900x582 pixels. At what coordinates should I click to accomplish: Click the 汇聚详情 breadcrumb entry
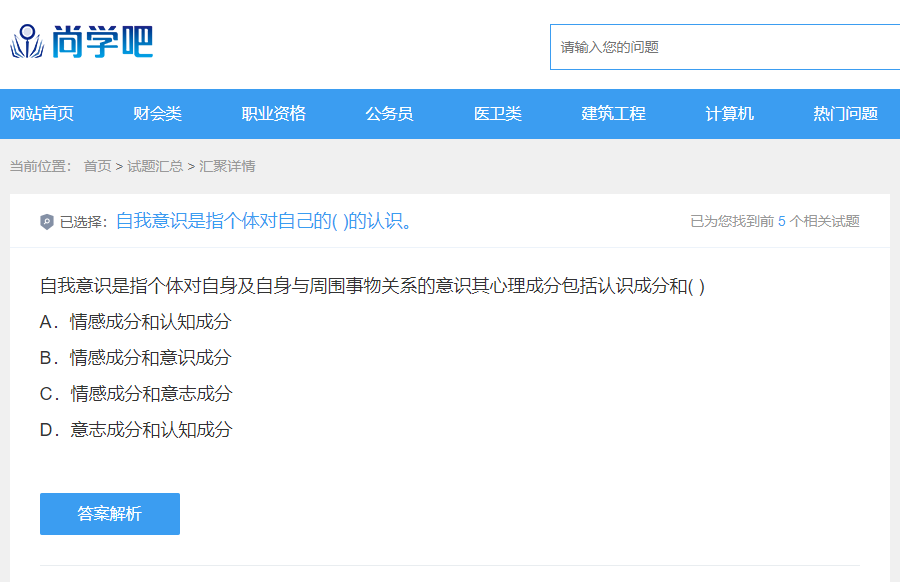coord(227,166)
